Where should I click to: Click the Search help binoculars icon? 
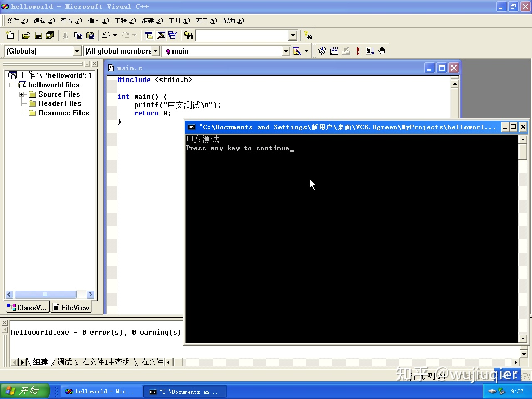point(308,35)
